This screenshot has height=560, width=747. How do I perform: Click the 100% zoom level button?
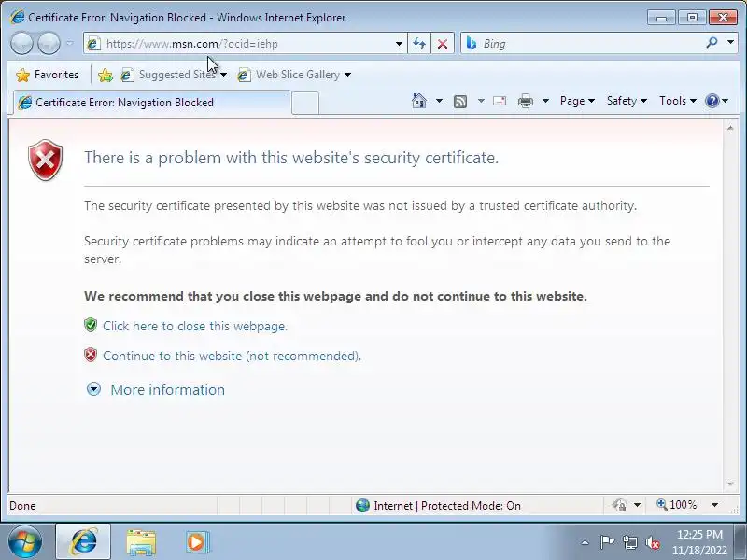pos(676,505)
